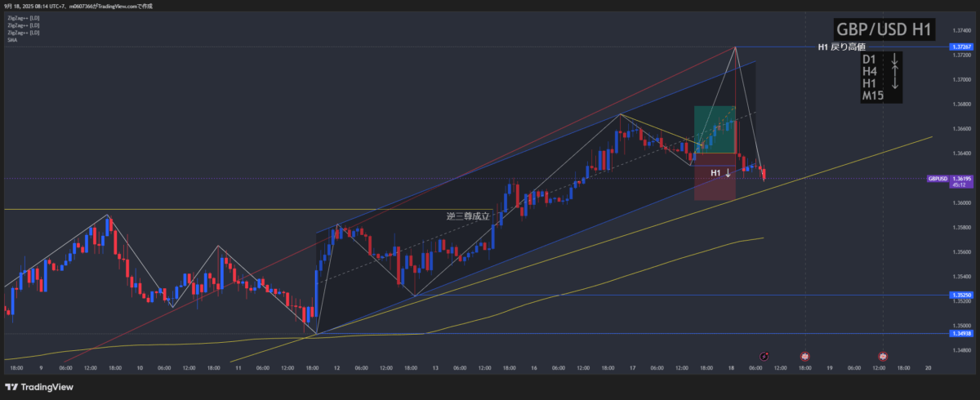
Task: Select the middle ZigZag++ [LD] indicator label
Action: [x=22, y=24]
